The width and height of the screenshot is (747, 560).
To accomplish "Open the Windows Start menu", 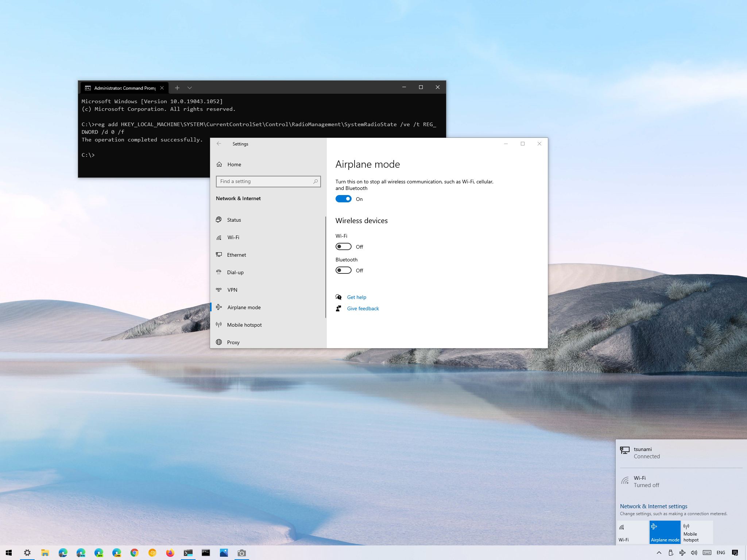I will 9,553.
